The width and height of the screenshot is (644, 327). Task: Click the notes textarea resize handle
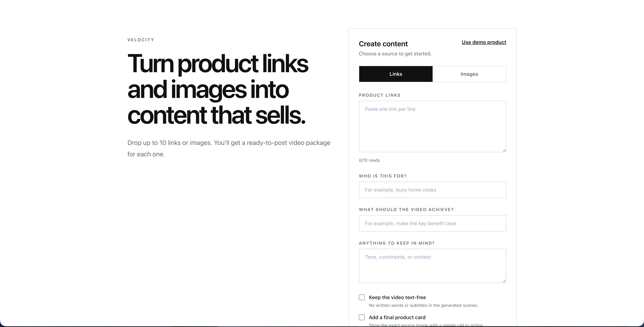504,281
